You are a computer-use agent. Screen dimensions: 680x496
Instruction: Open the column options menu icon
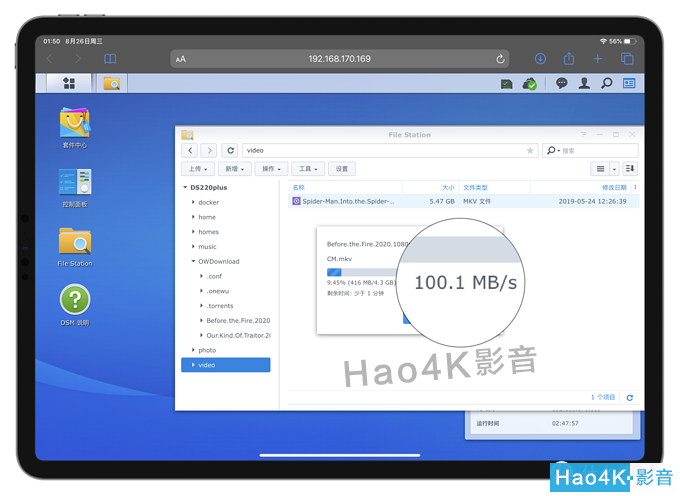coord(635,187)
